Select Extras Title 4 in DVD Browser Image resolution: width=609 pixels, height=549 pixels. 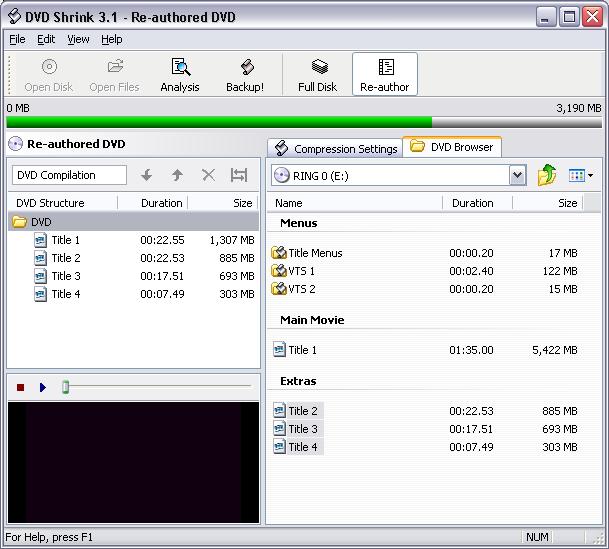click(x=425, y=447)
